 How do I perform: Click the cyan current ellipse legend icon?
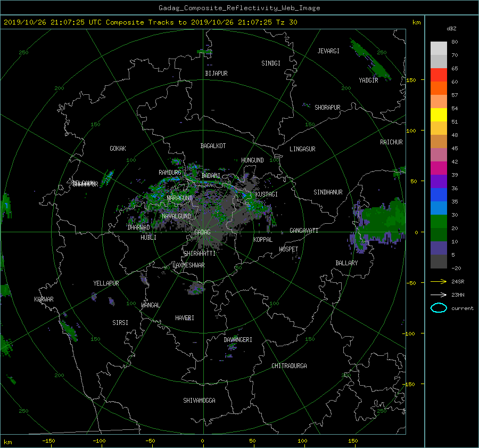tap(439, 308)
